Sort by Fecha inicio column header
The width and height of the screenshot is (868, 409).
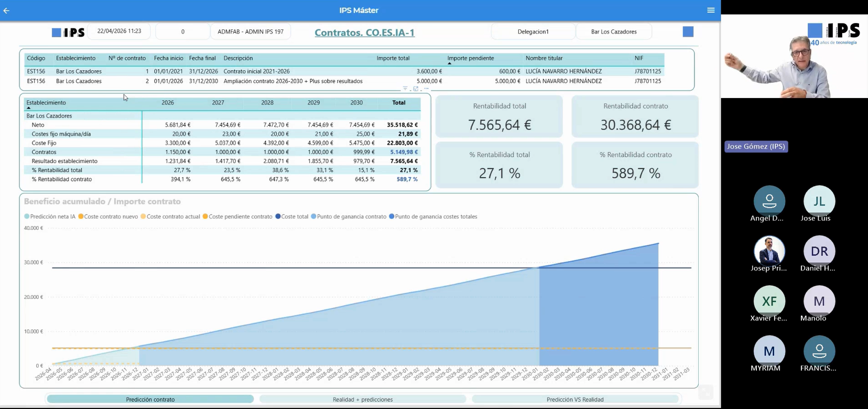coord(169,58)
